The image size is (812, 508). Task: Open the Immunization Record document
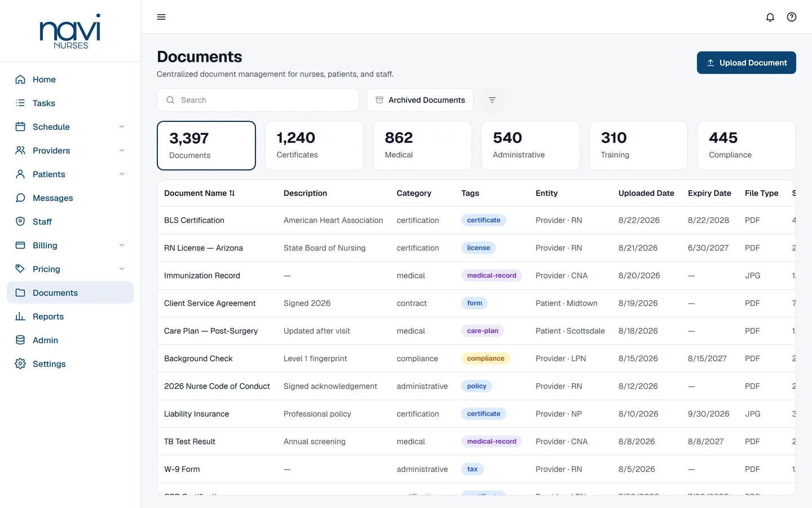point(202,275)
